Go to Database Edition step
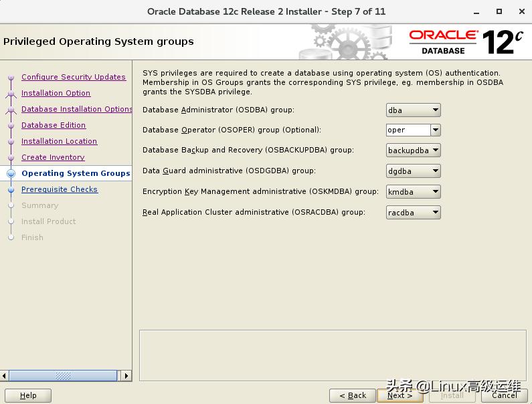532x404 pixels. (54, 125)
